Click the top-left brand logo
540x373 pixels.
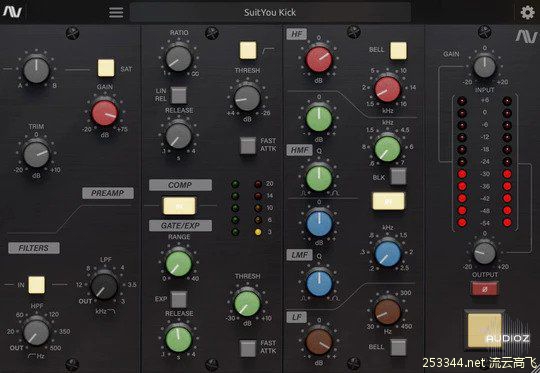click(x=12, y=12)
